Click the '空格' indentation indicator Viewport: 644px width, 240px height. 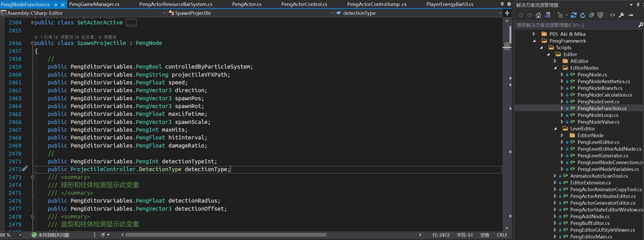485,235
